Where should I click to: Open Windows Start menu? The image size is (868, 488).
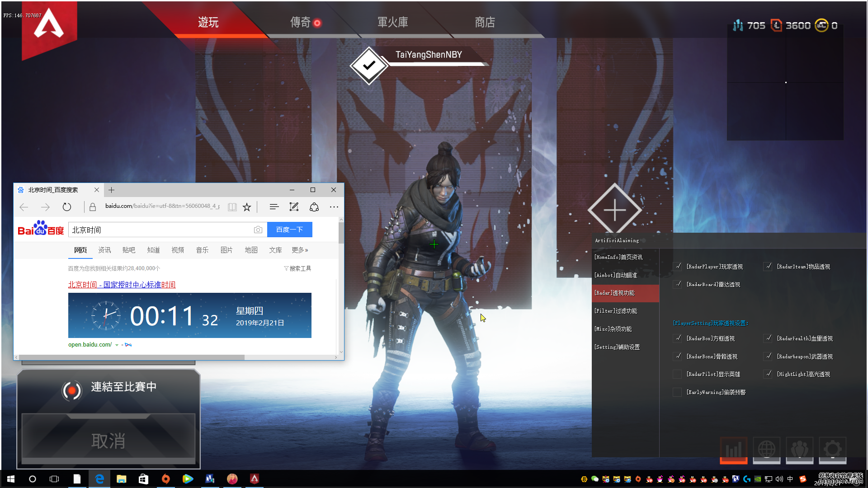click(11, 479)
